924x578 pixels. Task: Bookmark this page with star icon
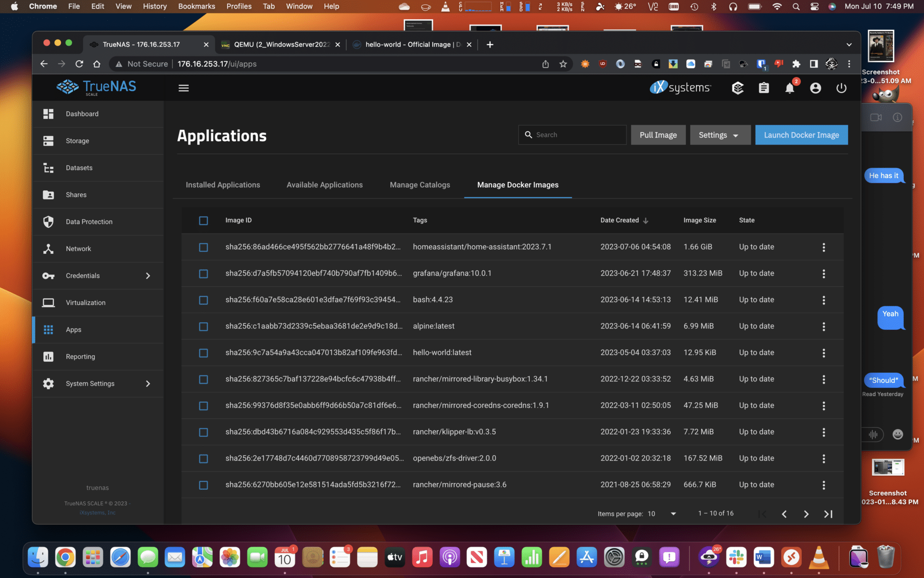pos(563,64)
